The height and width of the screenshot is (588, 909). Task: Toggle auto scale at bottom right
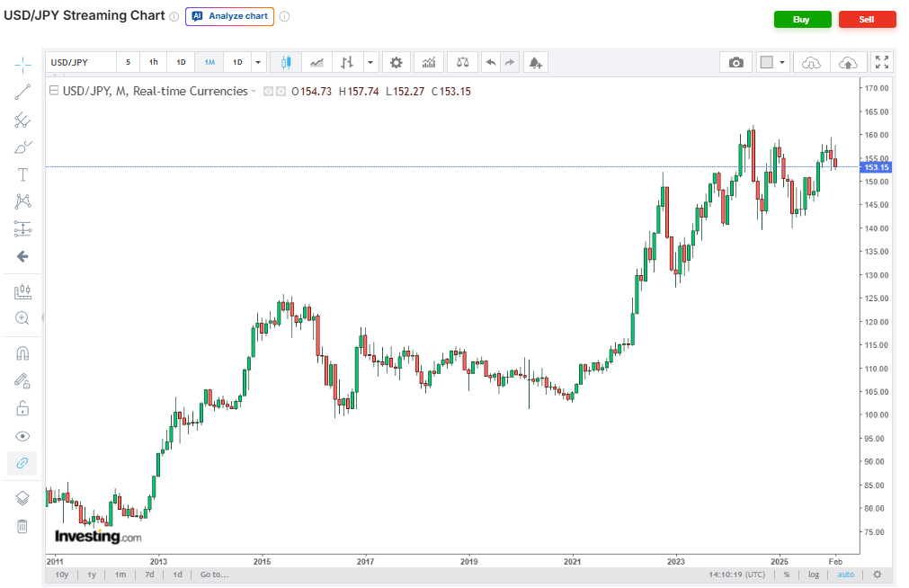click(x=845, y=575)
